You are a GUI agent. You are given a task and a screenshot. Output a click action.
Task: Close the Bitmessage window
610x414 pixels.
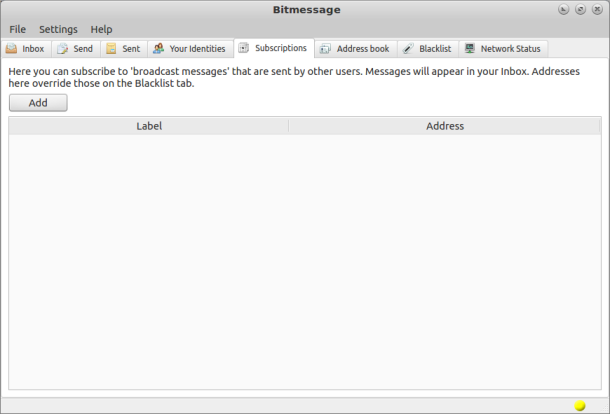[x=597, y=9]
